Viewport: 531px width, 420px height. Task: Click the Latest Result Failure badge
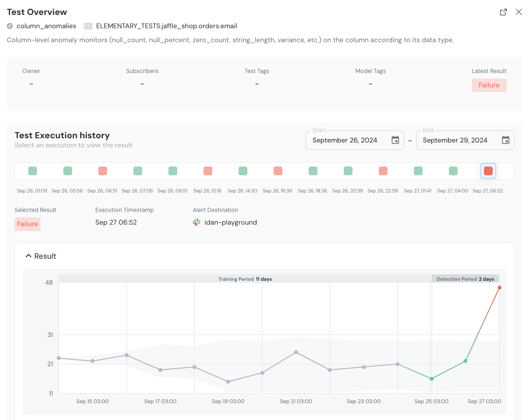tap(489, 85)
